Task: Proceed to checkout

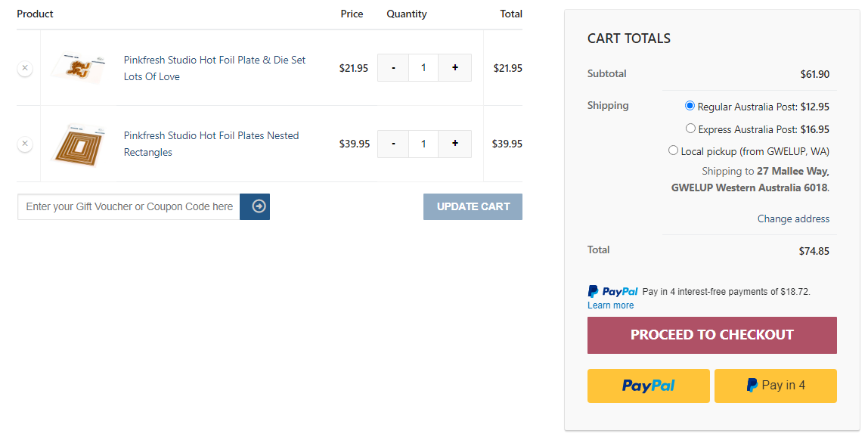Action: pyautogui.click(x=711, y=334)
